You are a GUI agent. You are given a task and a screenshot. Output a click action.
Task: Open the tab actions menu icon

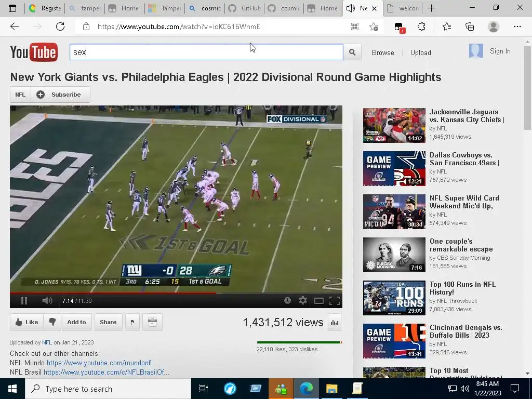click(x=12, y=8)
